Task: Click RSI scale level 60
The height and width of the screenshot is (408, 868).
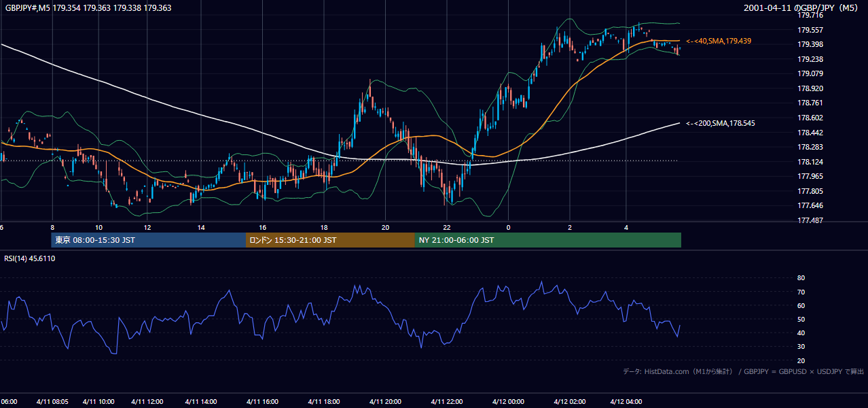Action: coord(801,305)
